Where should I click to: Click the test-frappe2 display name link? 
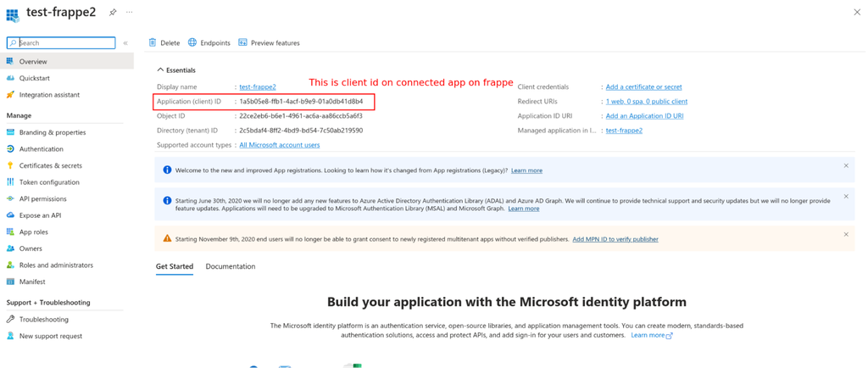[258, 86]
